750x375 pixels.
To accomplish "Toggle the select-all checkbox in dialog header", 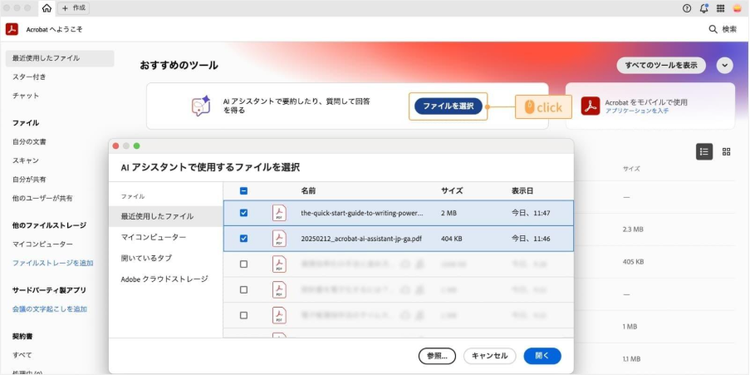I will point(243,191).
